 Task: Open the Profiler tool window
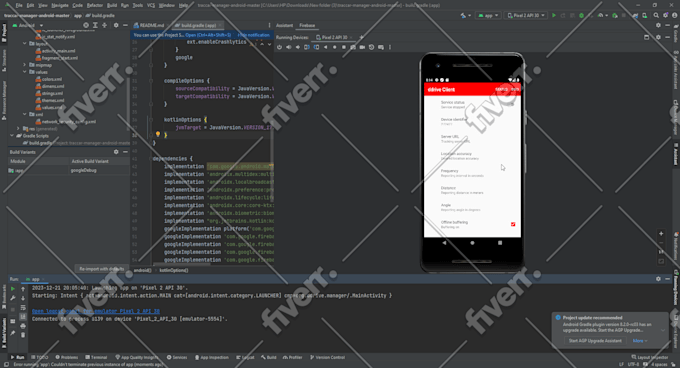[293, 357]
